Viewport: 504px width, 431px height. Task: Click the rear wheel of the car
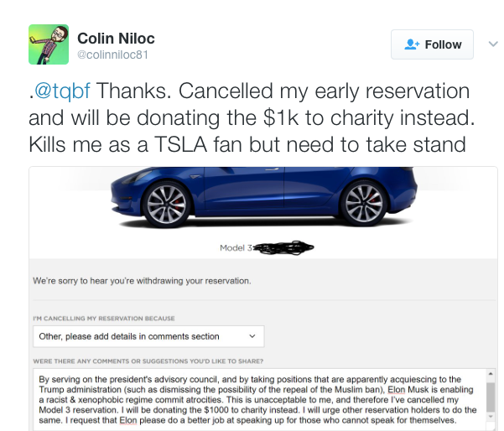[x=364, y=203]
